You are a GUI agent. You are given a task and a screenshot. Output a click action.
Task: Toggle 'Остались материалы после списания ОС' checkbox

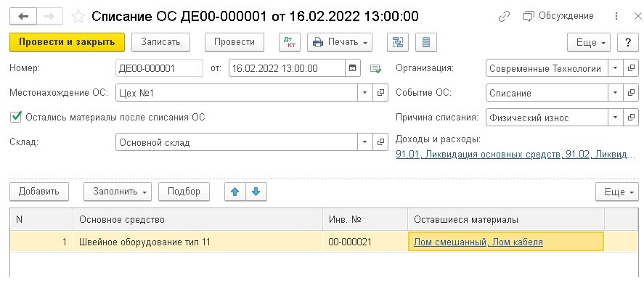16,117
